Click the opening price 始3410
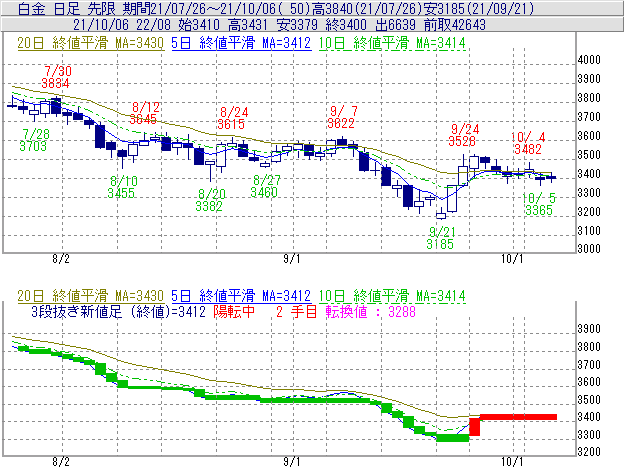Screen dimensions: 624x475 [x=199, y=25]
